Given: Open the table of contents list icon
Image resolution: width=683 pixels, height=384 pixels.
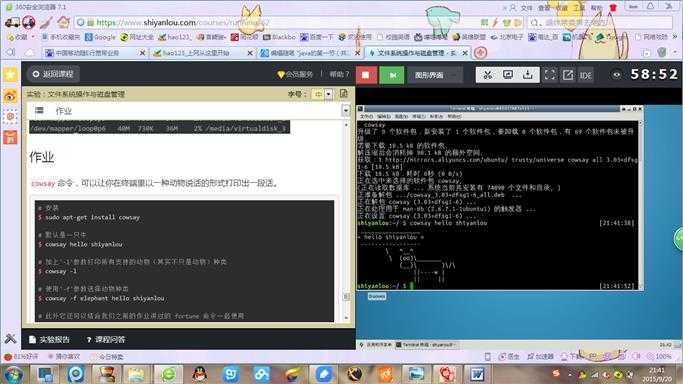Looking at the screenshot, I should (x=39, y=111).
